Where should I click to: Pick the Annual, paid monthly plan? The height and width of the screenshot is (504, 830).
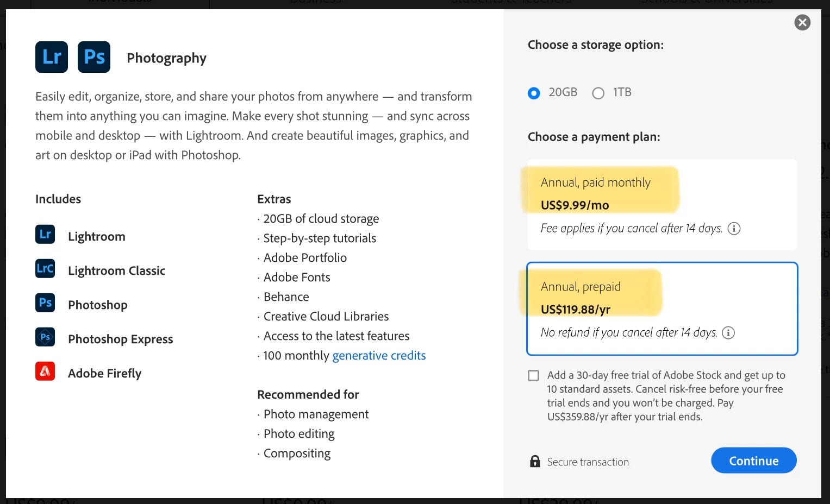(661, 204)
